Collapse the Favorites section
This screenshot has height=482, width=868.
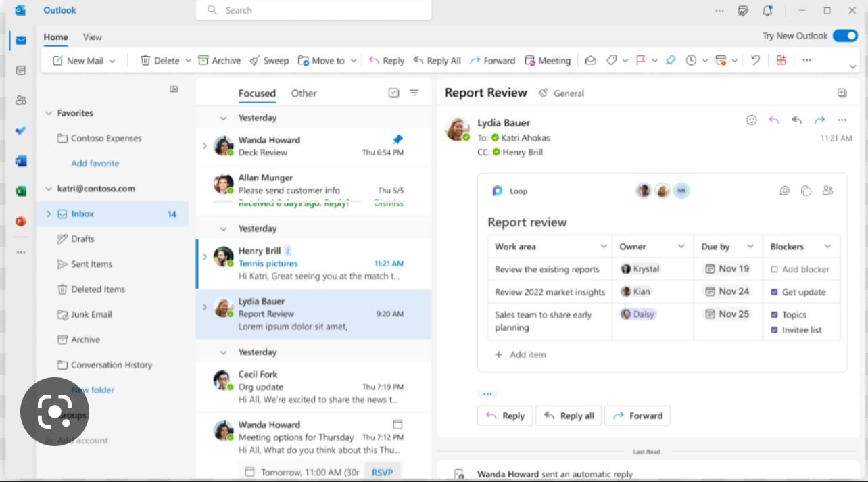click(x=49, y=114)
